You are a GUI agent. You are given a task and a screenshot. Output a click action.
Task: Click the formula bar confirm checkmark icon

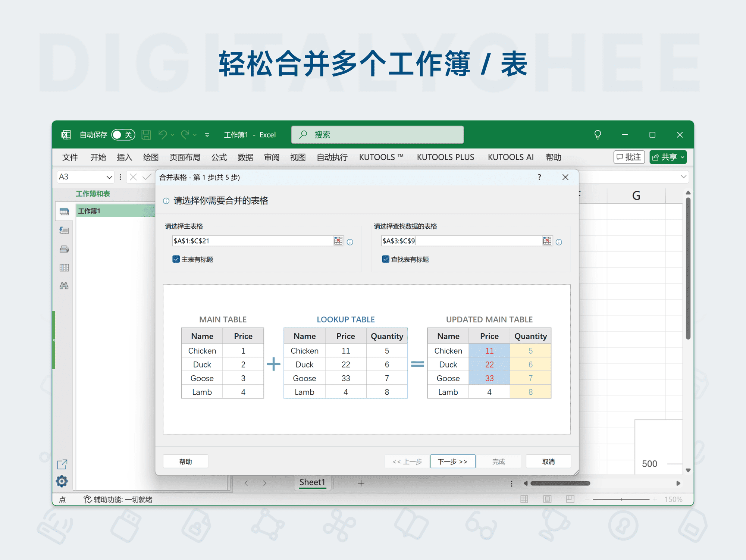pyautogui.click(x=147, y=177)
